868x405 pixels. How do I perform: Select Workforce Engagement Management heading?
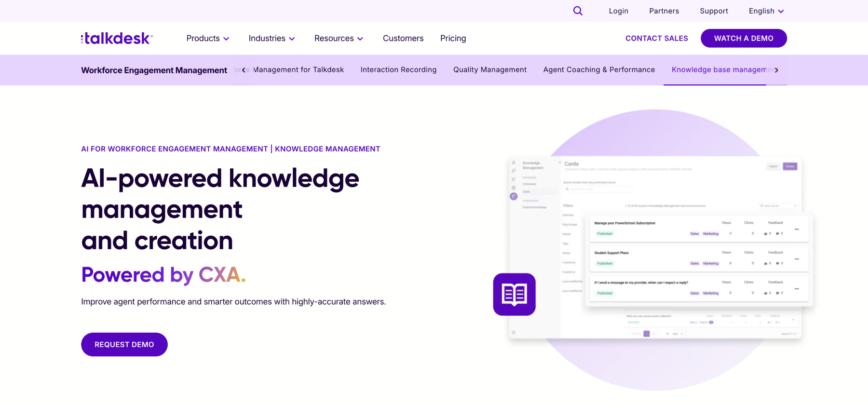pyautogui.click(x=154, y=70)
